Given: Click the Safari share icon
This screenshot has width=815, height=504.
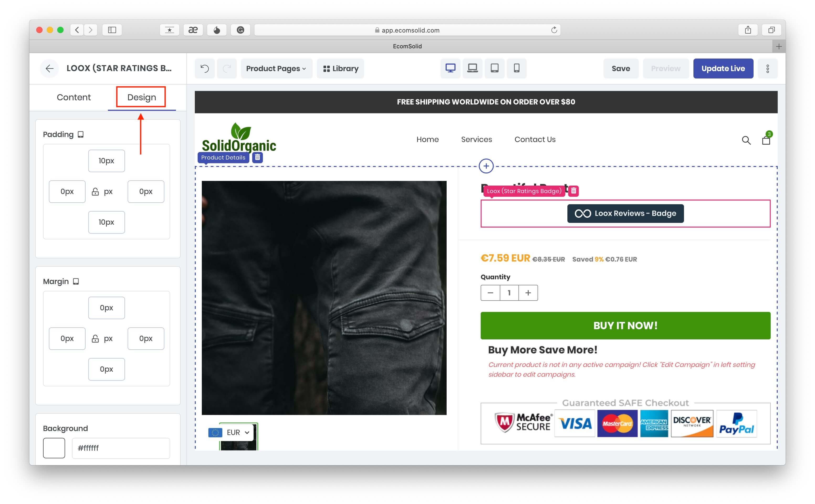Looking at the screenshot, I should point(748,30).
